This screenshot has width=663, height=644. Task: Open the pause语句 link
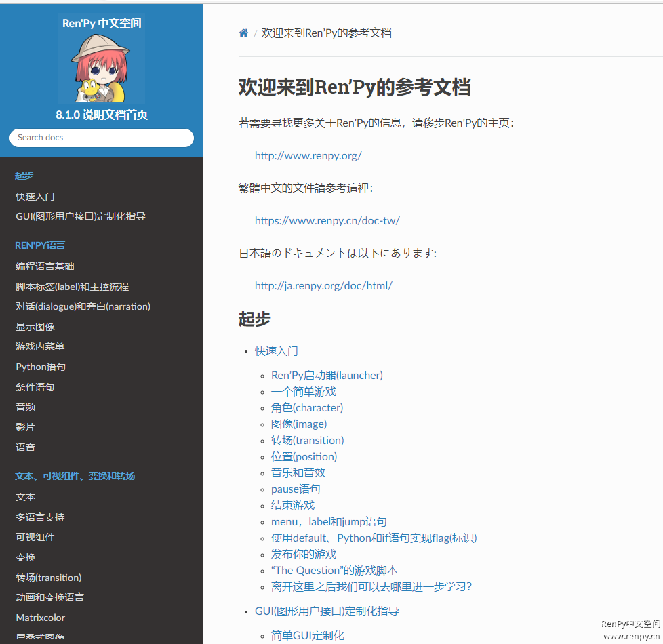[296, 489]
